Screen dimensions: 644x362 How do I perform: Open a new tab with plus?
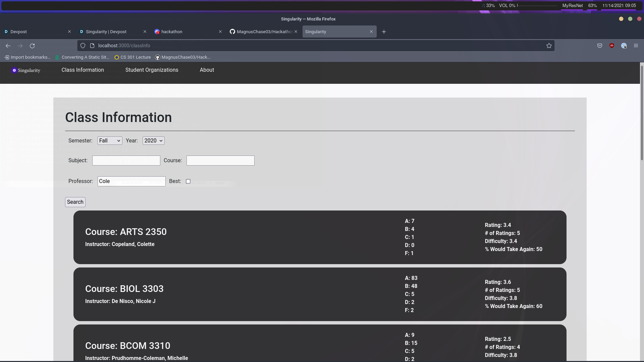[384, 32]
